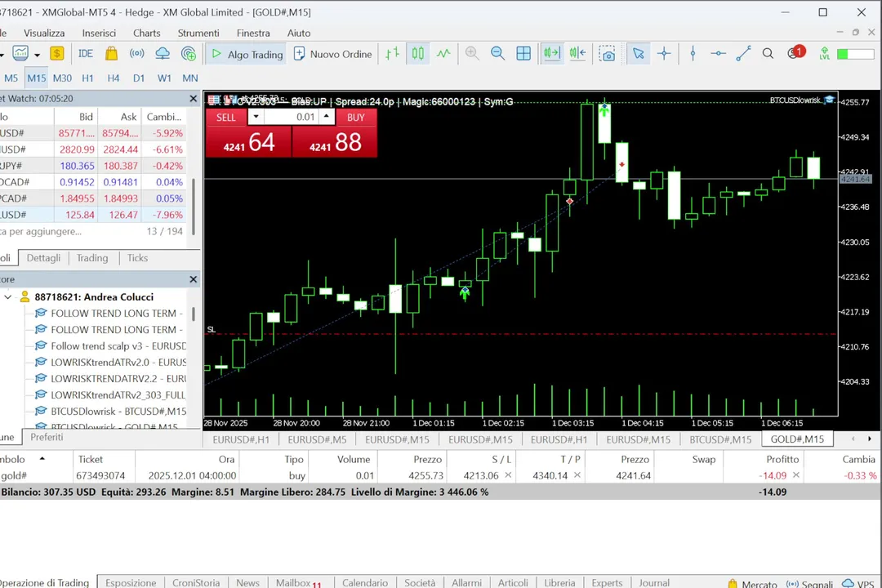Open the IDE MetaEditor button
This screenshot has width=882, height=588.
click(x=86, y=53)
